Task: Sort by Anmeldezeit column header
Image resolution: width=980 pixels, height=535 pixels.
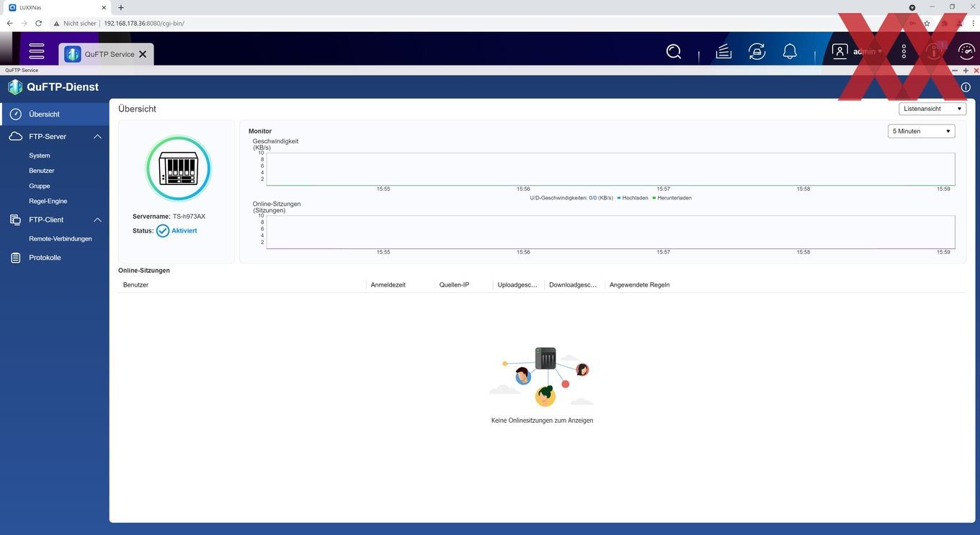Action: pos(388,285)
